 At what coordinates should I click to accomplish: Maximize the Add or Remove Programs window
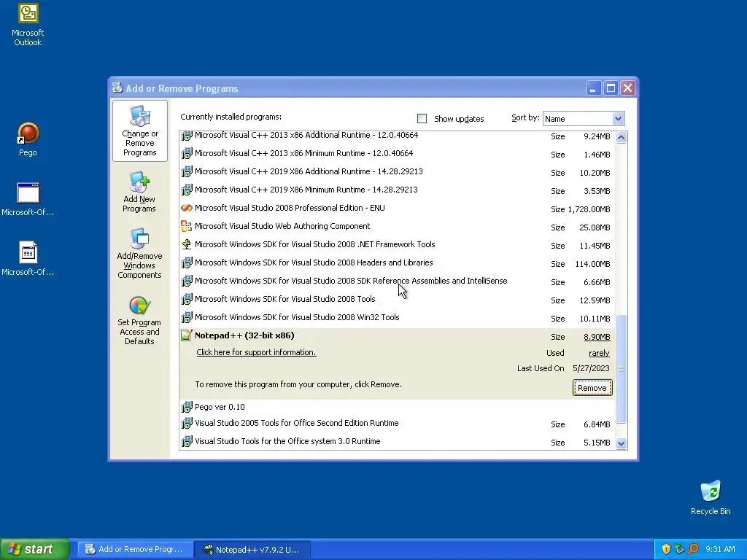pyautogui.click(x=611, y=88)
